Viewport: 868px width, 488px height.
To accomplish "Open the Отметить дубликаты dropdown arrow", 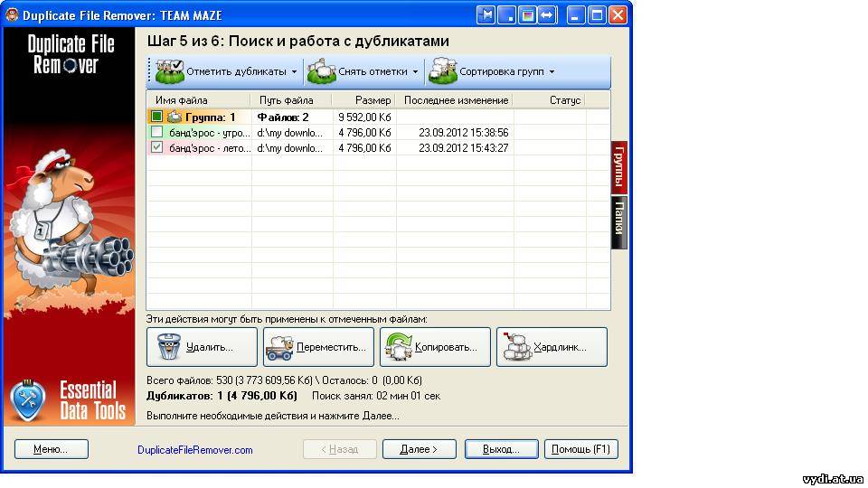I will (294, 72).
